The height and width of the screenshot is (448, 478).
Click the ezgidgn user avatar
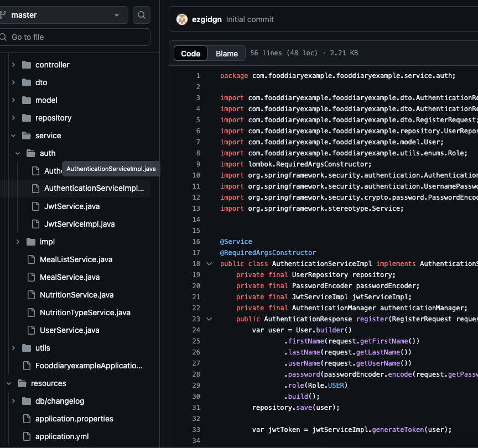coord(182,19)
